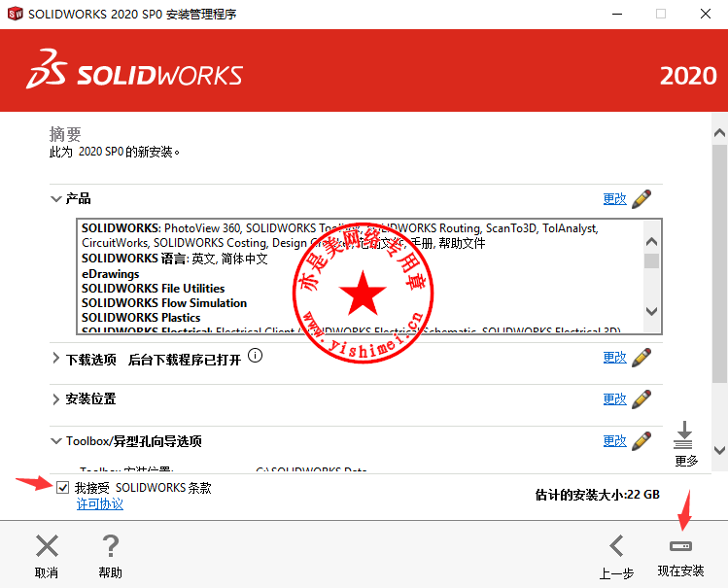Select SOLIDWORKS Flow Simulation entry
Screen dimensions: 728x588
pyautogui.click(x=164, y=303)
